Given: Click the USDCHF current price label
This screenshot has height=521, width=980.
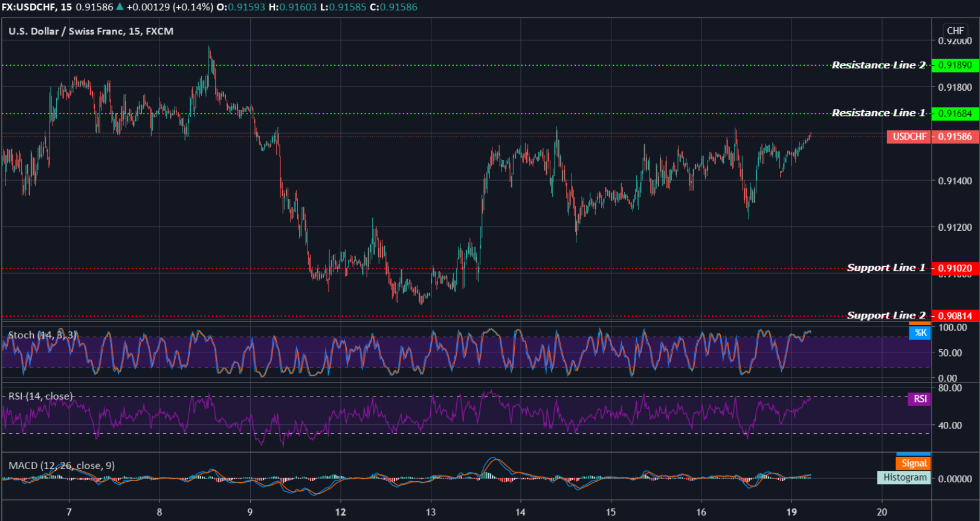Looking at the screenshot, I should (x=909, y=137).
